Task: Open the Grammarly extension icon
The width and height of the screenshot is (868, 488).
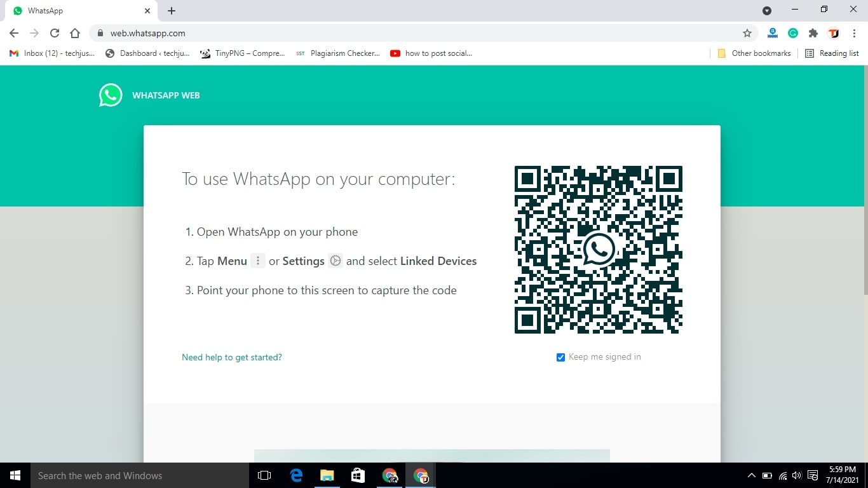Action: point(792,33)
